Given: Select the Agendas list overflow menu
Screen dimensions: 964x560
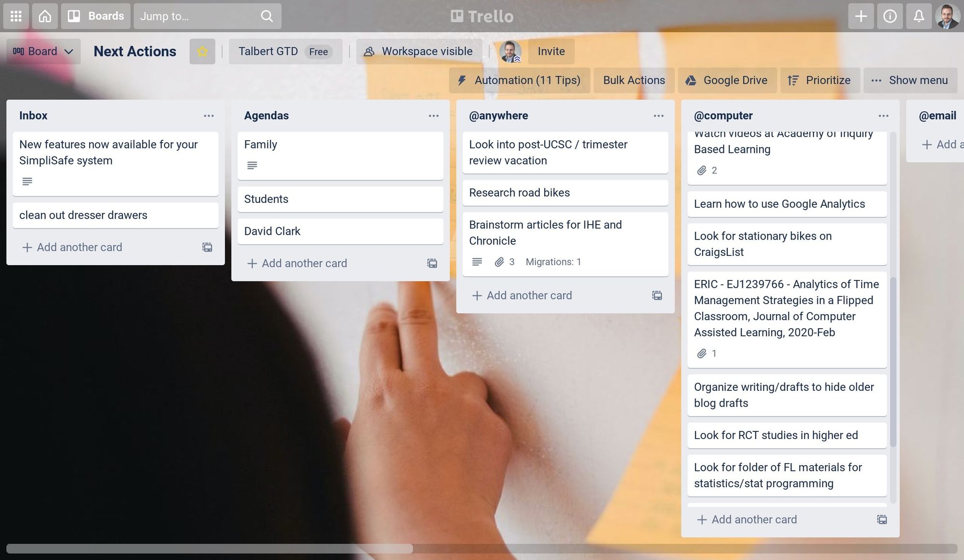Looking at the screenshot, I should point(433,115).
